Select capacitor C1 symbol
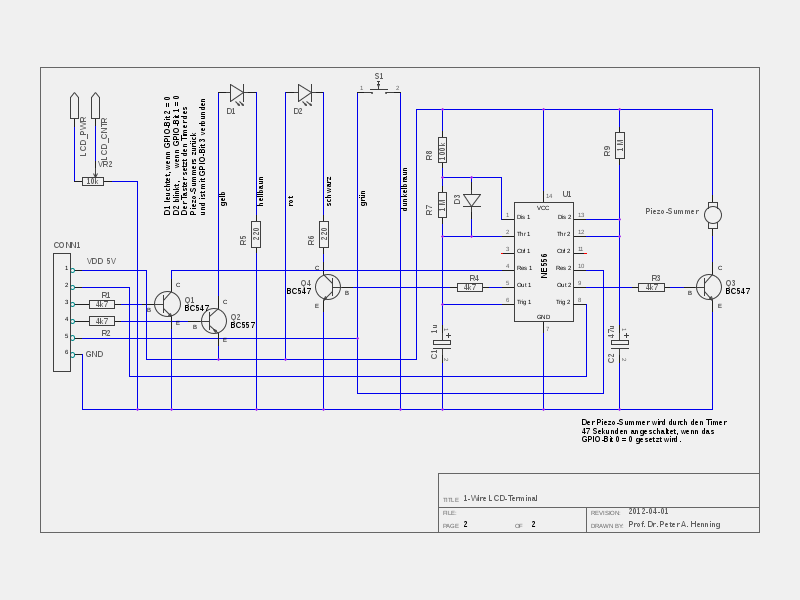Screen dimensions: 800x600 [x=442, y=342]
